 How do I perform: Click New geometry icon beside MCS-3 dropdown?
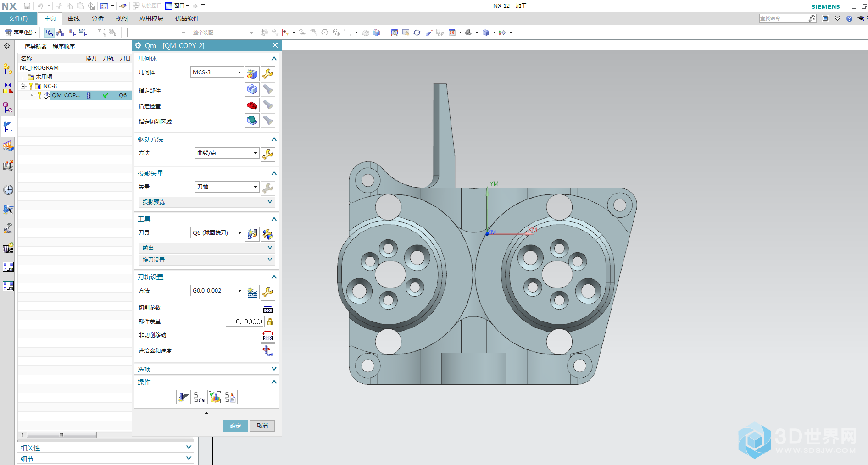(x=252, y=73)
